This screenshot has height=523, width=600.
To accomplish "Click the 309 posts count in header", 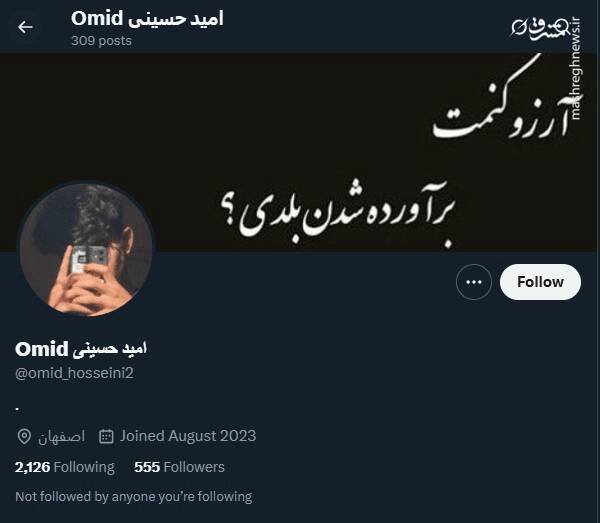I will (101, 41).
